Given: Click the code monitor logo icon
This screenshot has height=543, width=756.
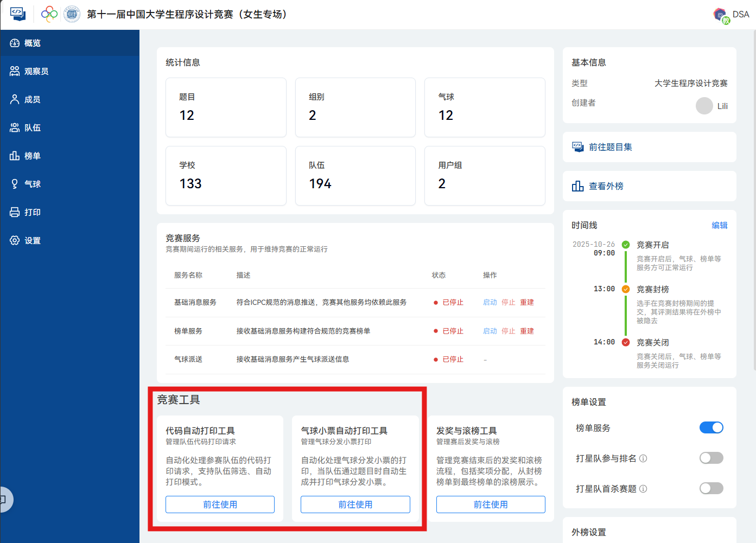Looking at the screenshot, I should coord(18,14).
